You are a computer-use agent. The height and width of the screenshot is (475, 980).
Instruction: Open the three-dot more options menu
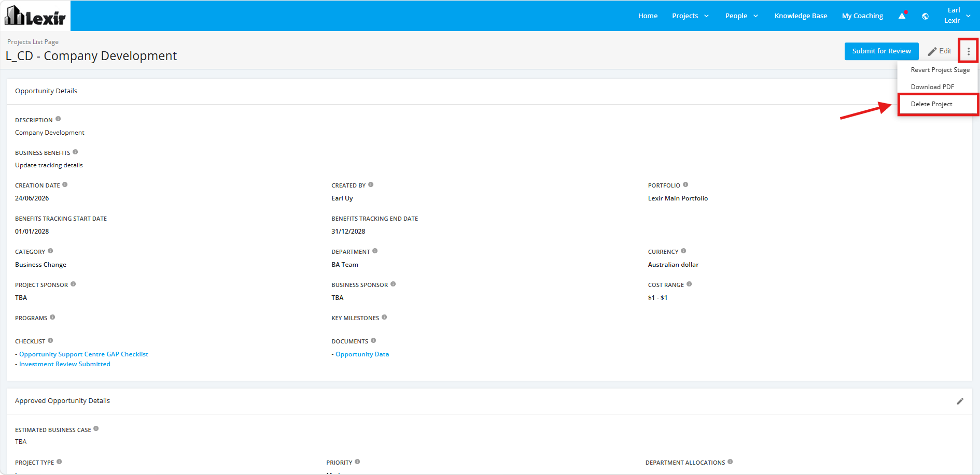coord(968,51)
